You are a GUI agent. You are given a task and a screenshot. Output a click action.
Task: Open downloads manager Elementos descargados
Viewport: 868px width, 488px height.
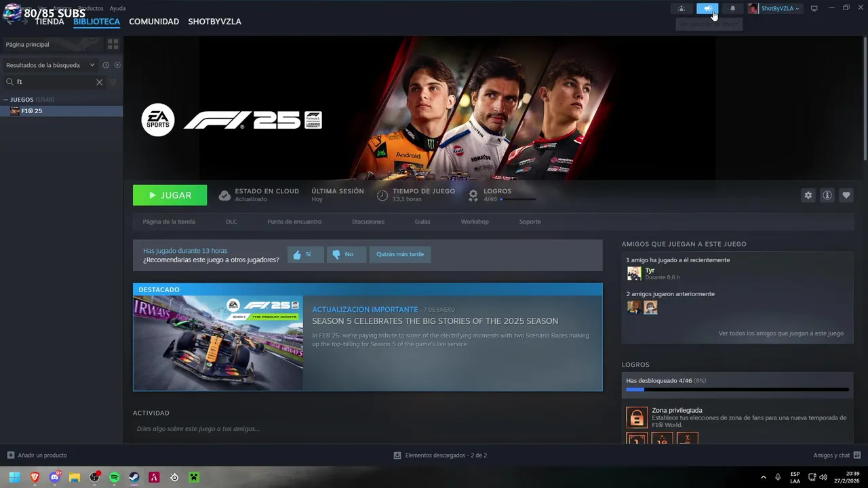440,455
